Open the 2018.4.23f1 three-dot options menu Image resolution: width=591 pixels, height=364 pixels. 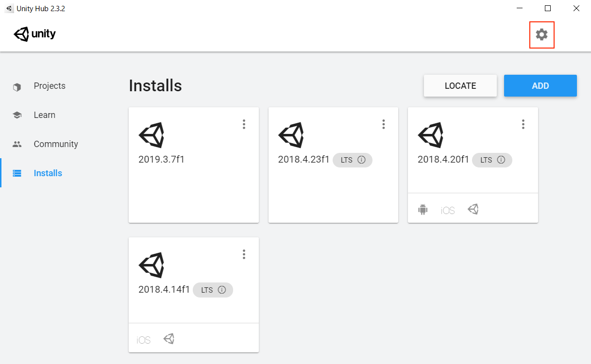click(x=384, y=124)
